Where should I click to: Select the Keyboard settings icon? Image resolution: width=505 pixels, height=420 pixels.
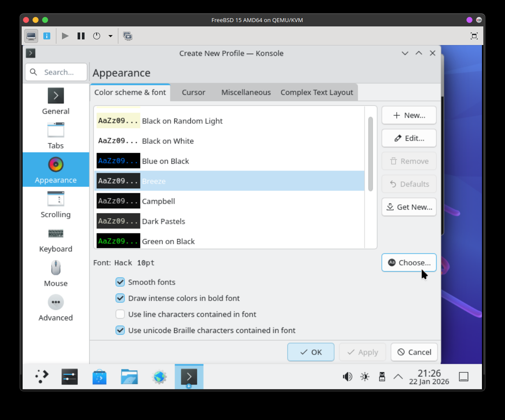coord(55,234)
